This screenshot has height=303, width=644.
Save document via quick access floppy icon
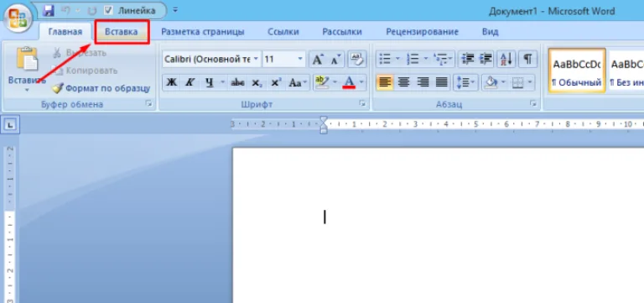click(49, 10)
